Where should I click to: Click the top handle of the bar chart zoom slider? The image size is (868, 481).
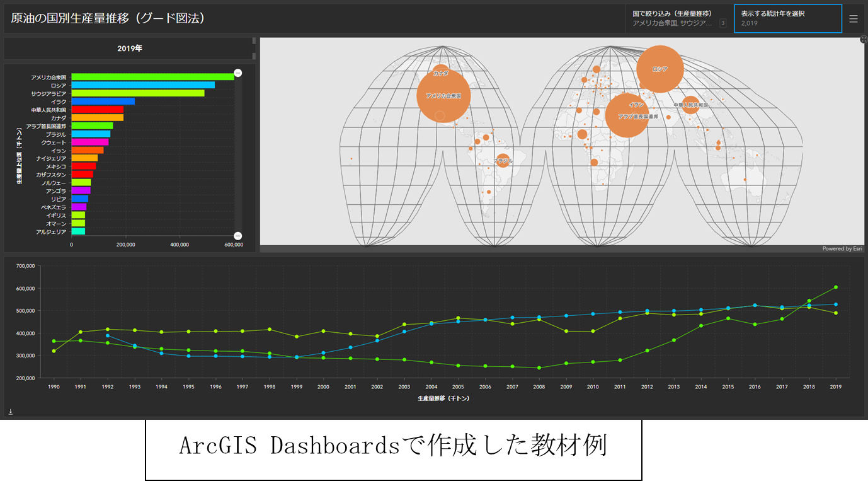[237, 73]
